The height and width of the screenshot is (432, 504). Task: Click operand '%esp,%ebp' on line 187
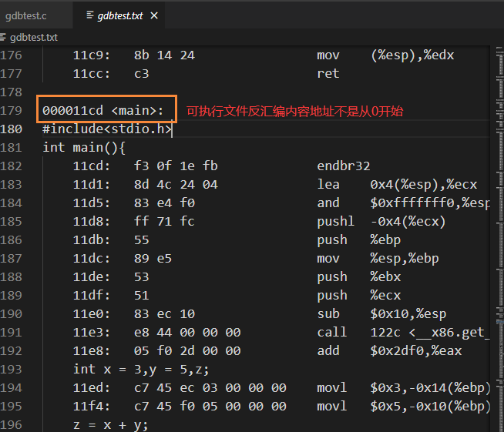coord(405,259)
